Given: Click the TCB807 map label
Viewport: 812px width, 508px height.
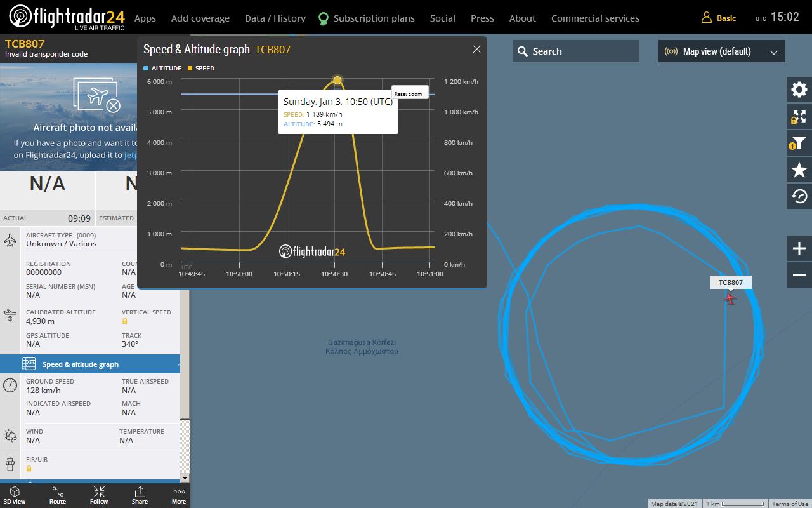Looking at the screenshot, I should pos(731,283).
